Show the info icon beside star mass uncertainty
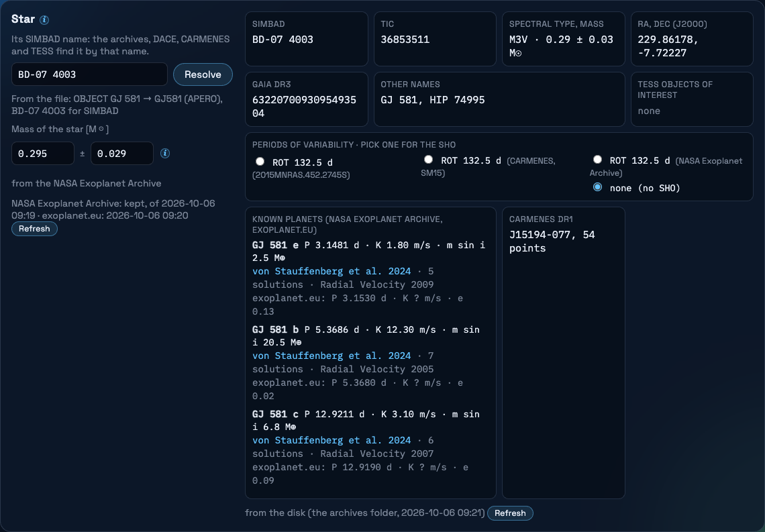765x532 pixels. (165, 153)
